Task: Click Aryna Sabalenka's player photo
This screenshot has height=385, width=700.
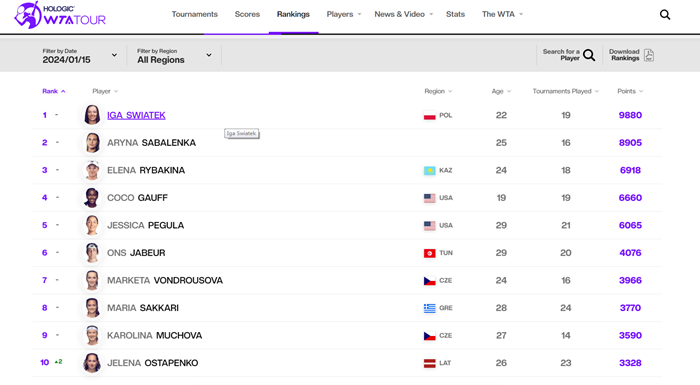Action: (x=92, y=142)
